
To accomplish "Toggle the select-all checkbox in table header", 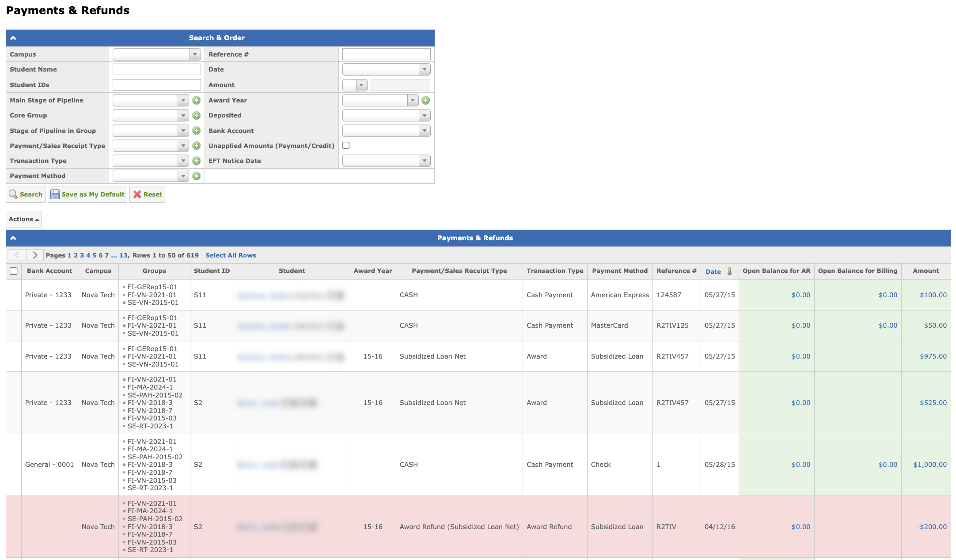I will click(14, 271).
